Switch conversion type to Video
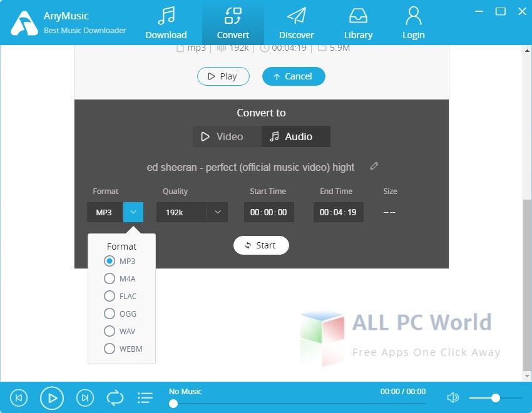 click(x=227, y=136)
